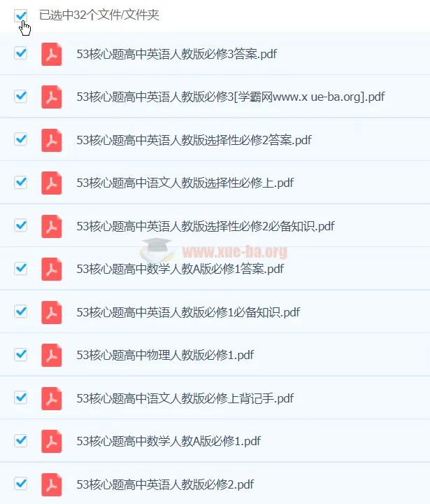Open file 53核心题高中物理人教版必修1.pdf
430x504 pixels.
[165, 355]
